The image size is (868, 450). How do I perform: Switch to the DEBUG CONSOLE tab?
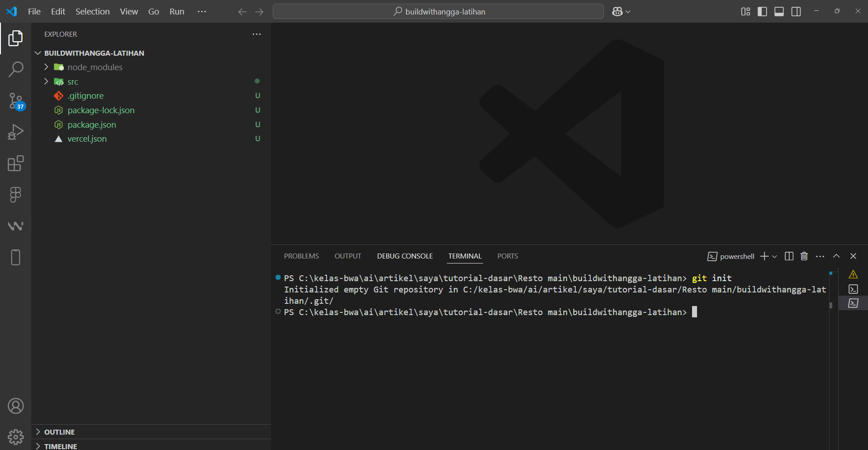point(405,256)
